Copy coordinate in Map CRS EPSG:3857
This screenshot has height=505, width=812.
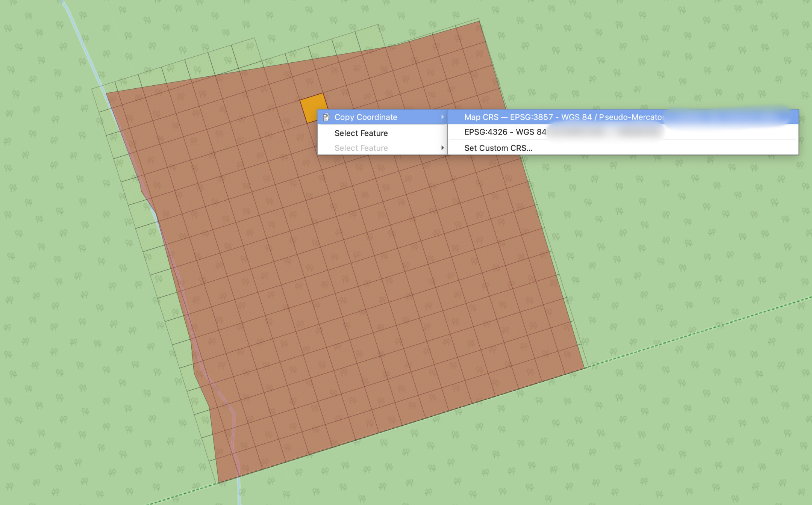(564, 117)
